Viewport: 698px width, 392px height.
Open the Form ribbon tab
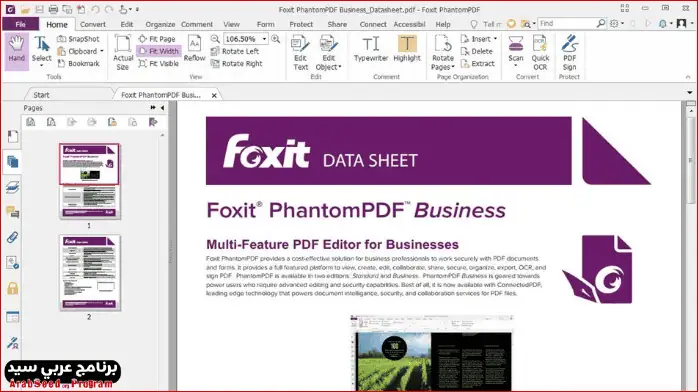(265, 24)
